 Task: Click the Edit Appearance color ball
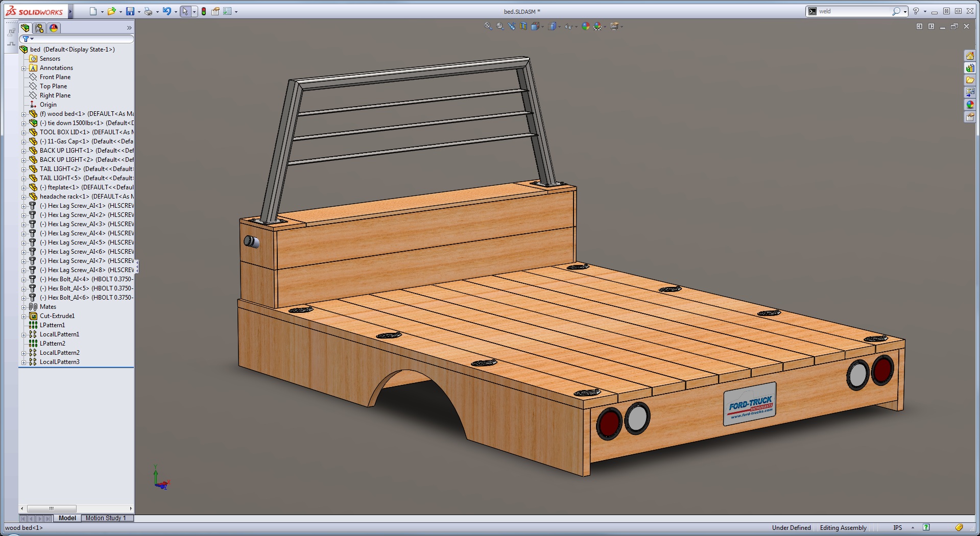tap(586, 27)
